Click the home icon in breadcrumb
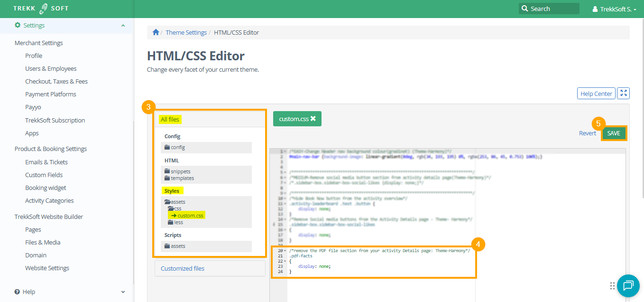The width and height of the screenshot is (644, 302). [x=156, y=32]
